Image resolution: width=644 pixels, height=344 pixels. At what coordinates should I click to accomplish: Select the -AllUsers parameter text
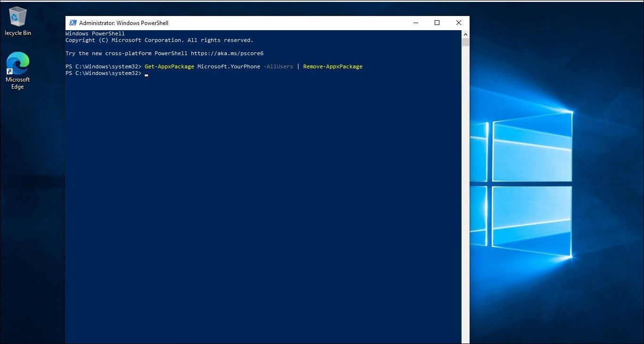pyautogui.click(x=279, y=66)
